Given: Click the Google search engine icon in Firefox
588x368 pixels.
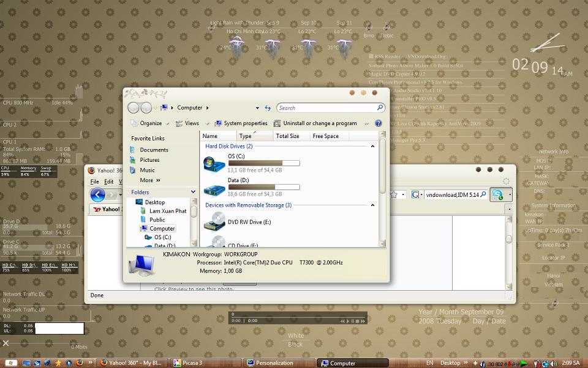Looking at the screenshot, I should tap(415, 194).
